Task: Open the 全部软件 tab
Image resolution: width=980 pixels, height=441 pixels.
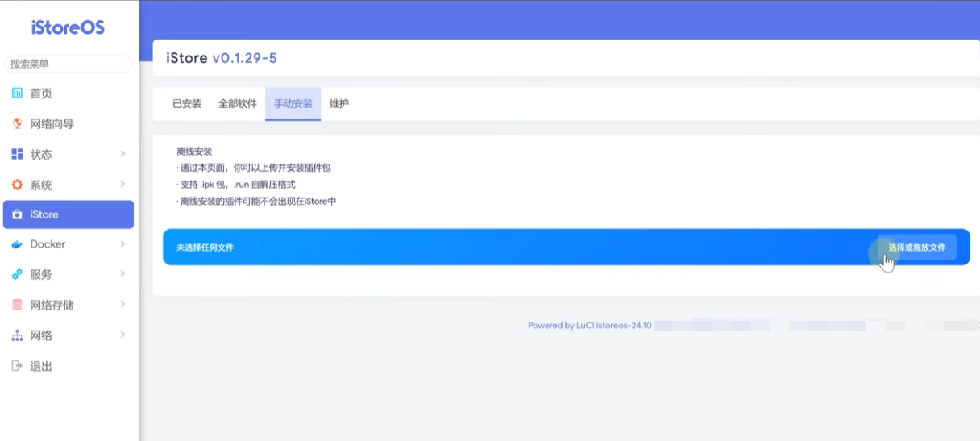Action: pyautogui.click(x=238, y=104)
